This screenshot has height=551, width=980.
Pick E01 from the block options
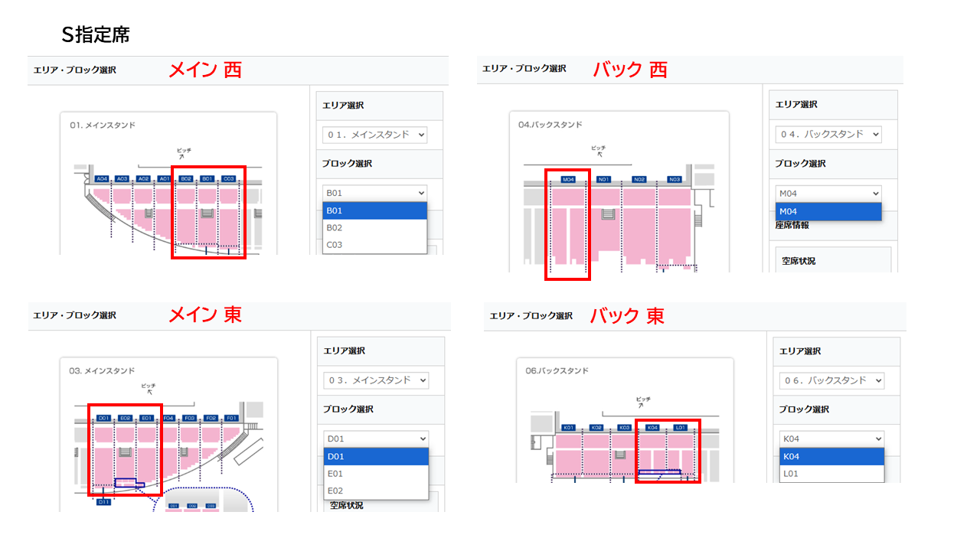375,474
